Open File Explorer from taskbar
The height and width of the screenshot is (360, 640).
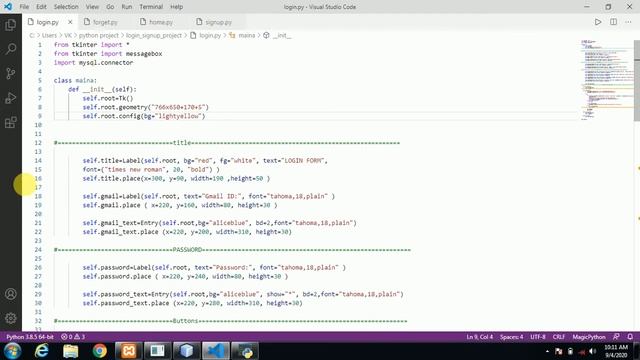tap(71, 351)
